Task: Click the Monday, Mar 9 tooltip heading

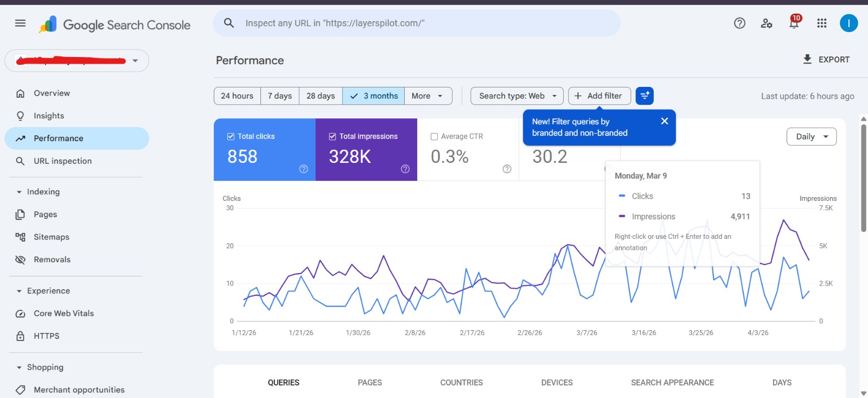Action: (641, 176)
